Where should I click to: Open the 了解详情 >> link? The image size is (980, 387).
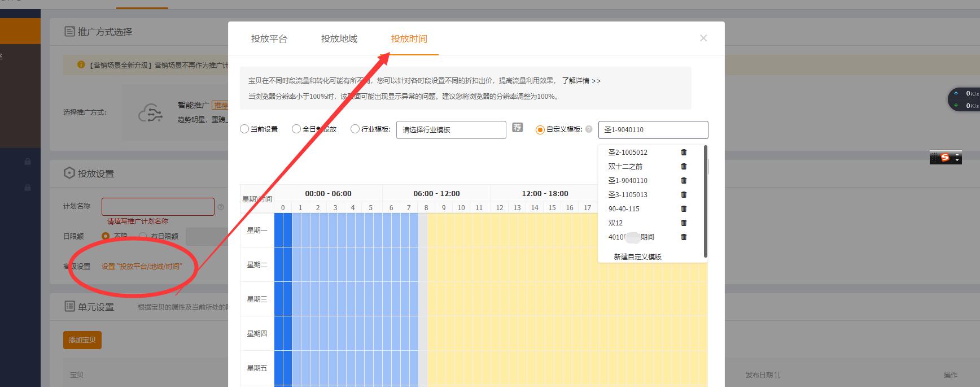click(581, 81)
